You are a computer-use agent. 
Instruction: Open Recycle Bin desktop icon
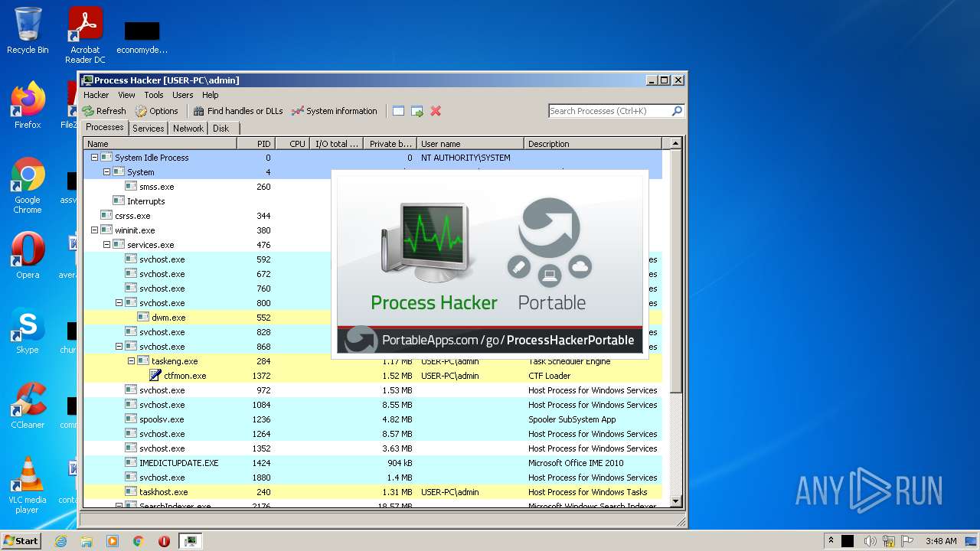(28, 31)
